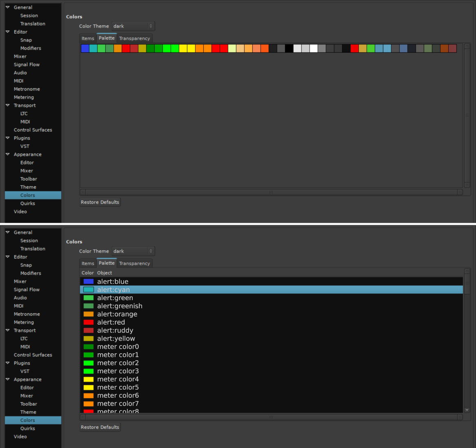Click the alert:yellow color swatch in the list
The width and height of the screenshot is (476, 448).
point(89,339)
